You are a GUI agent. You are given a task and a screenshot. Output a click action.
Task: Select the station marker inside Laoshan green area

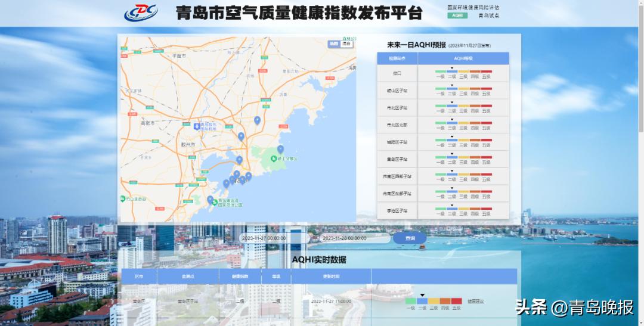tap(280, 150)
